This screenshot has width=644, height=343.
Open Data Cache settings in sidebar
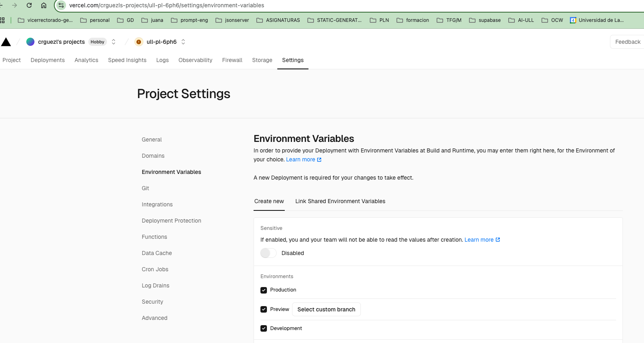pos(157,253)
